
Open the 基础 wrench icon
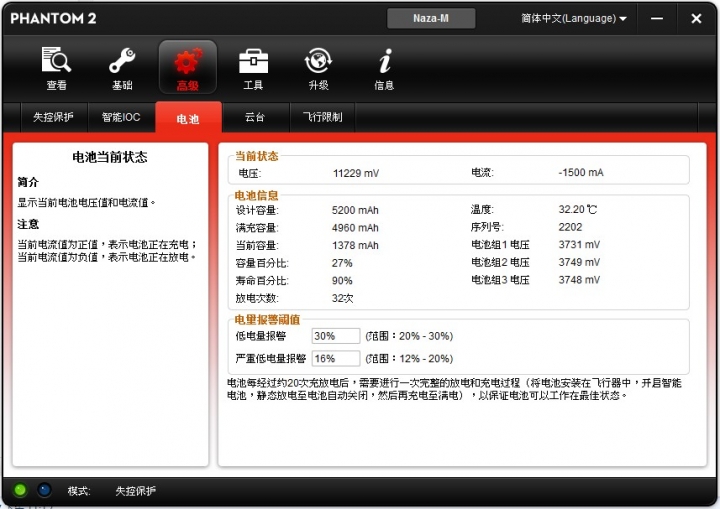point(122,68)
